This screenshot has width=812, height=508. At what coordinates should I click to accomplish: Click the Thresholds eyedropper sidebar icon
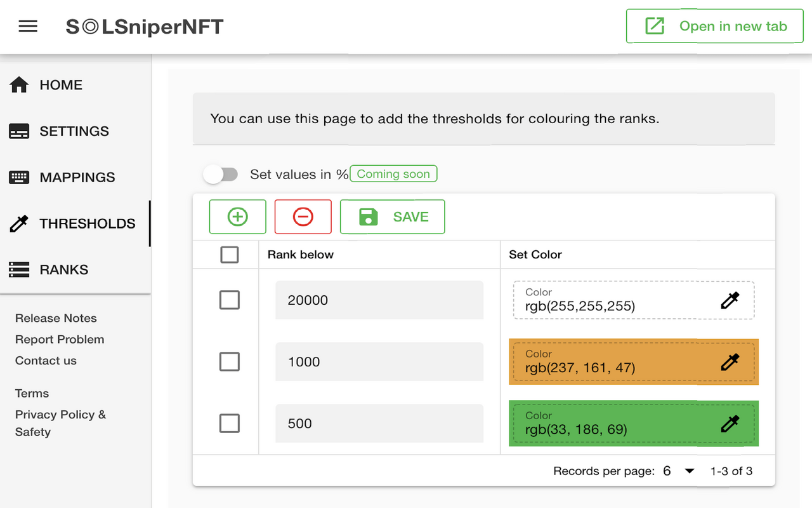19,224
